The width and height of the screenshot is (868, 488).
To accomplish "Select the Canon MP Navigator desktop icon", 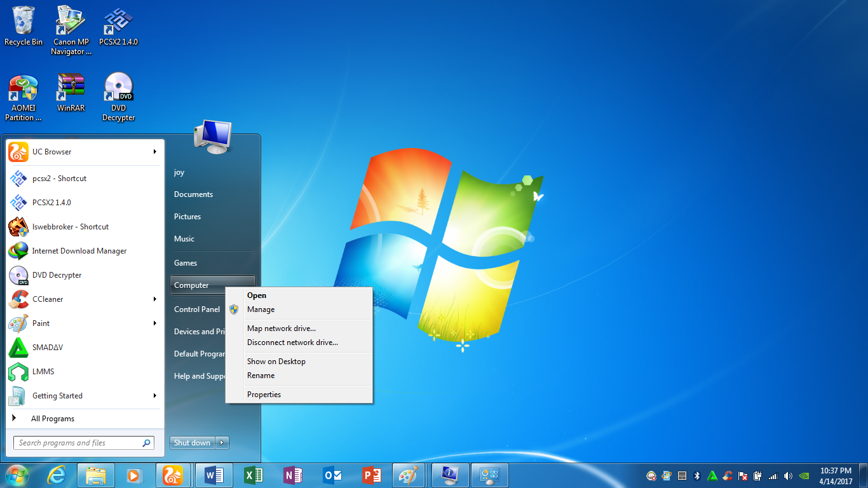I will point(71,30).
